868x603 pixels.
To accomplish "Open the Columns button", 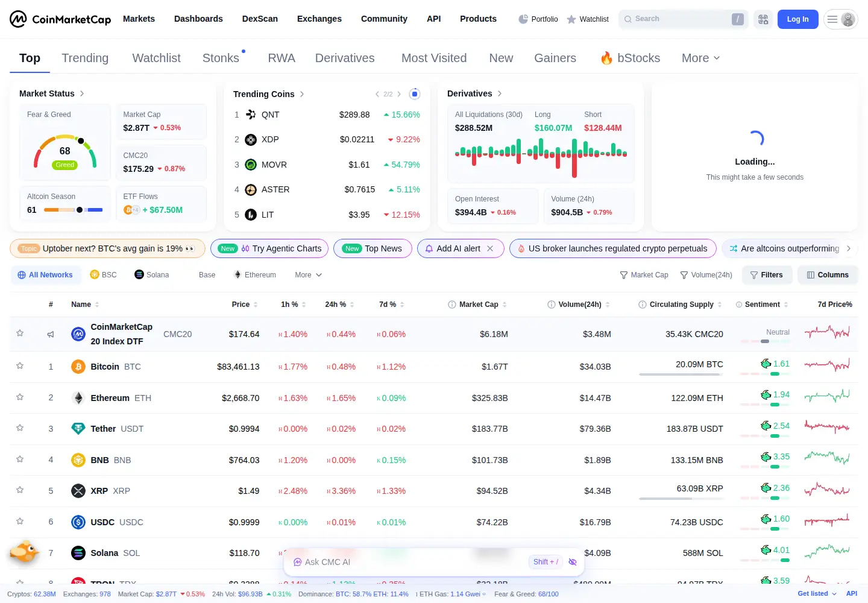I will click(828, 275).
